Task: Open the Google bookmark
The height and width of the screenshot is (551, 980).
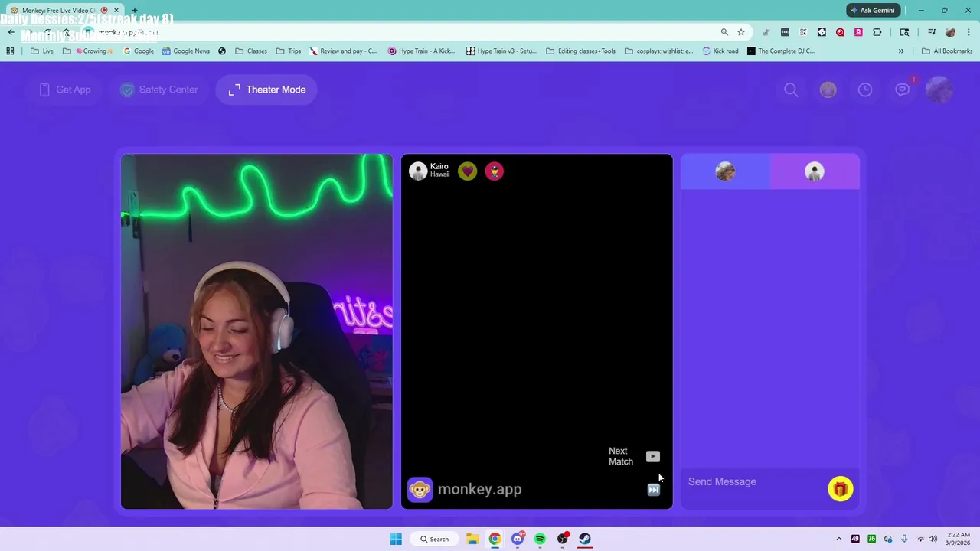Action: coord(139,51)
